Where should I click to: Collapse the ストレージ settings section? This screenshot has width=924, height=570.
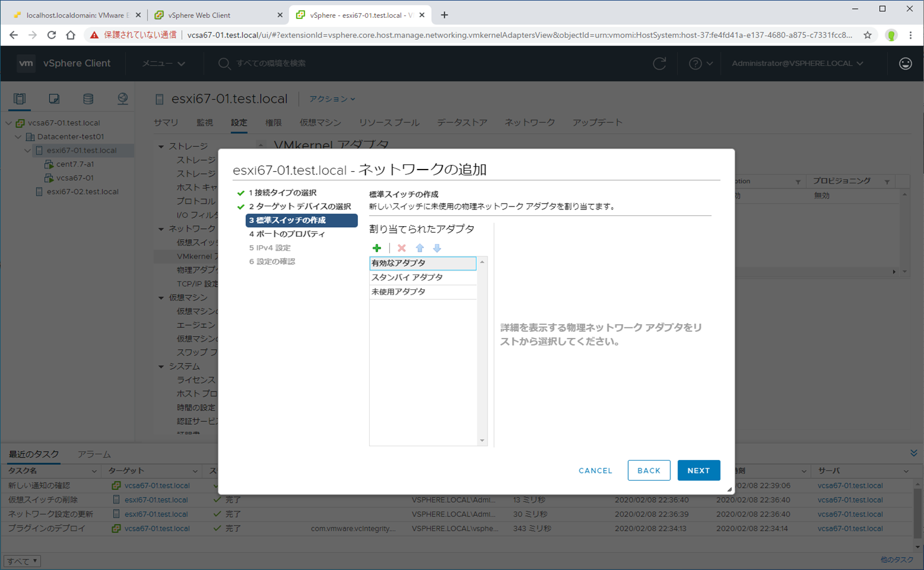[161, 146]
